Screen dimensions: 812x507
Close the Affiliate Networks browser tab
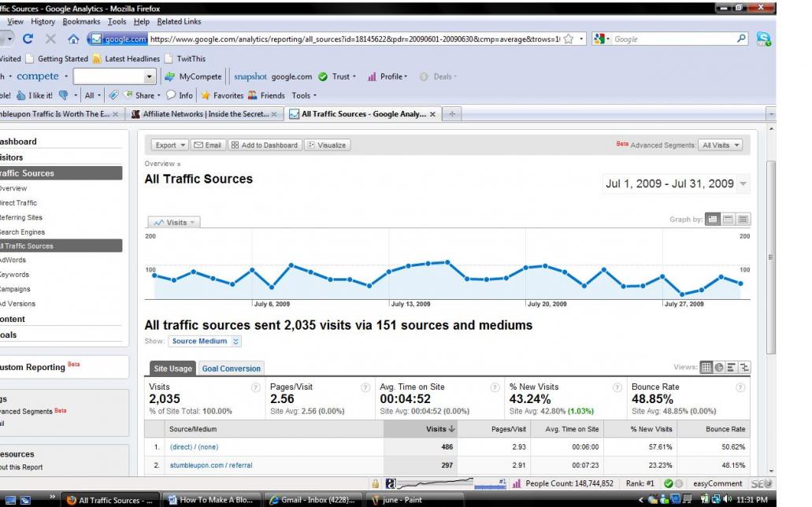click(274, 114)
